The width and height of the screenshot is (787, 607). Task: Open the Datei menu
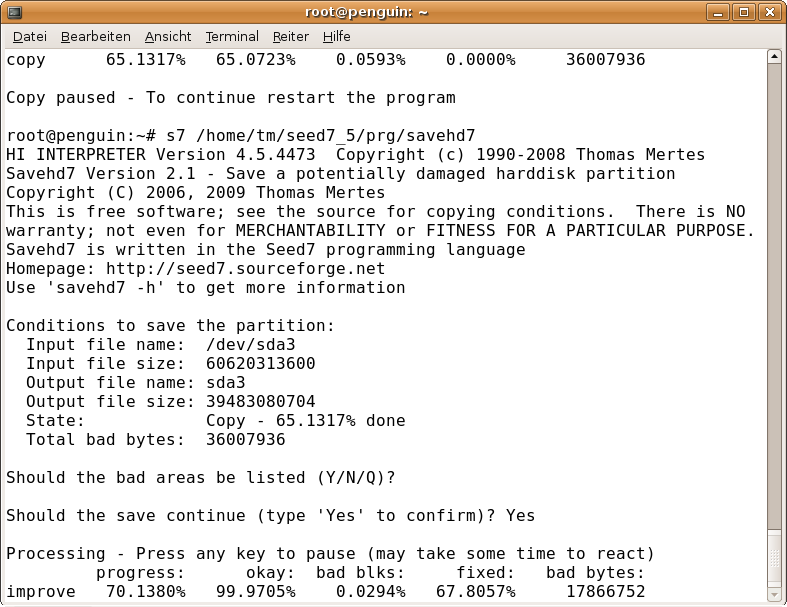[x=30, y=37]
